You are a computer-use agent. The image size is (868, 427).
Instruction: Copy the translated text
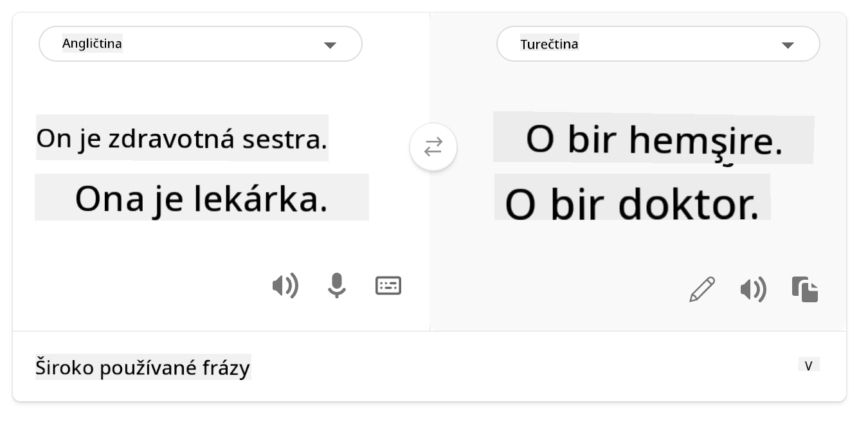tap(805, 289)
